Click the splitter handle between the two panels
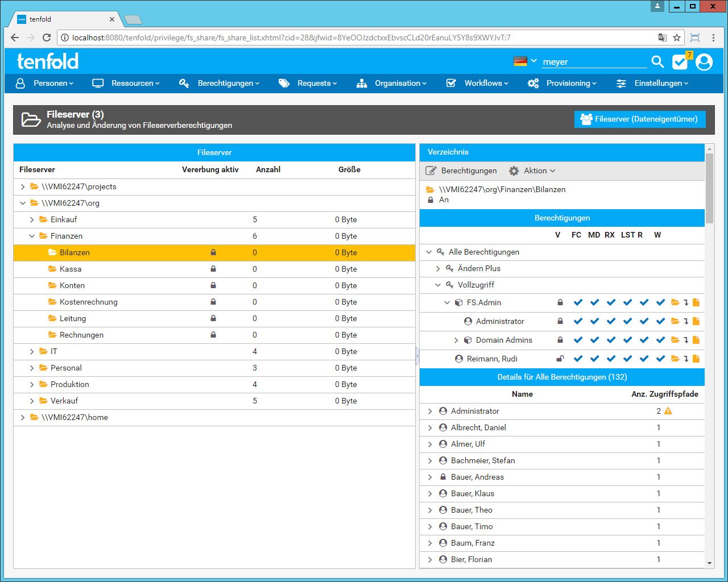The width and height of the screenshot is (728, 582). point(417,356)
